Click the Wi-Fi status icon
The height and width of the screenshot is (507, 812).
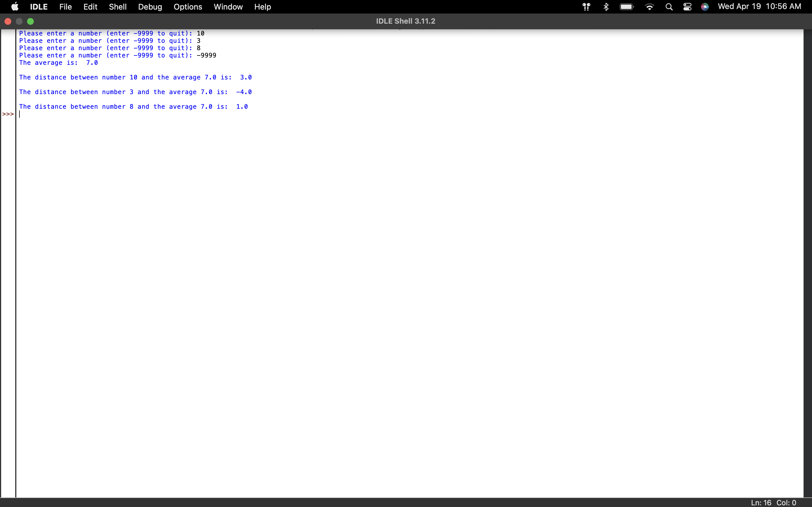click(649, 7)
